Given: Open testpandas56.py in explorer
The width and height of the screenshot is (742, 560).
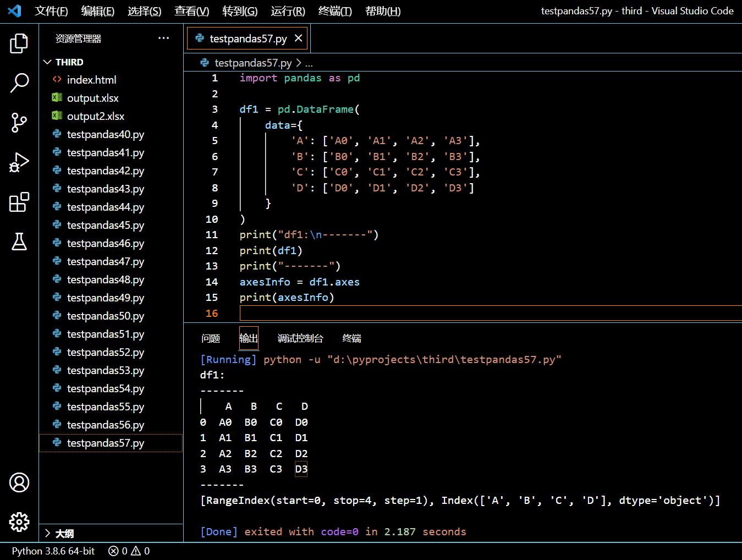Looking at the screenshot, I should [x=111, y=425].
